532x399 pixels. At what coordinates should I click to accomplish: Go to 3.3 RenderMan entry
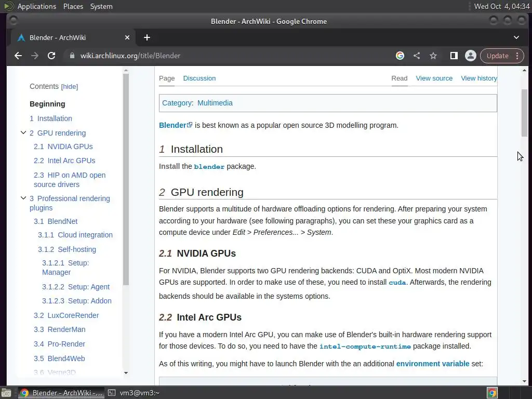pyautogui.click(x=59, y=329)
